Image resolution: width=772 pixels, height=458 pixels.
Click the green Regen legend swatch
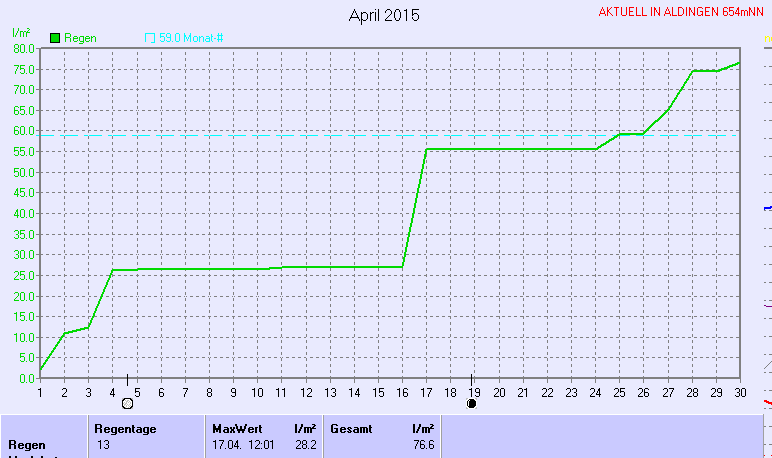(54, 38)
